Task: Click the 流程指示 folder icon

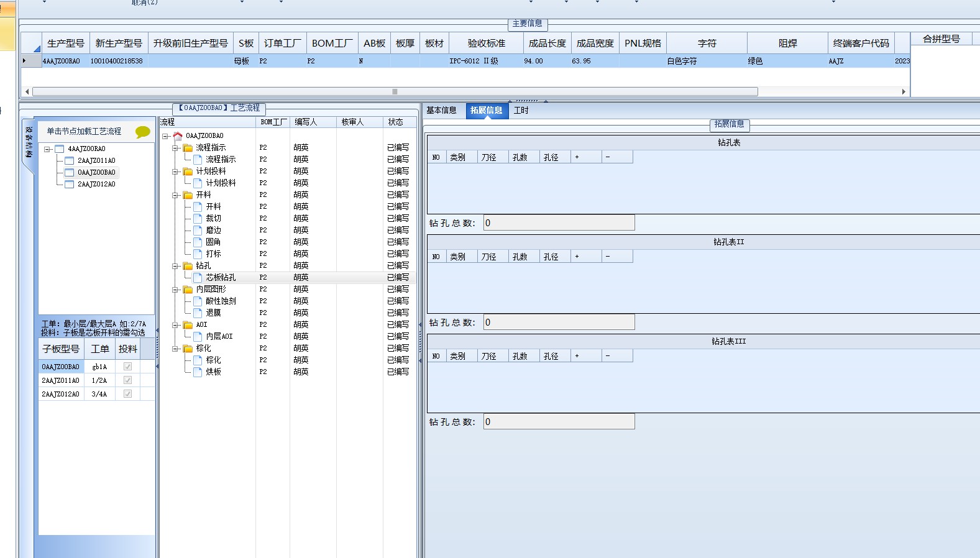Action: 188,147
